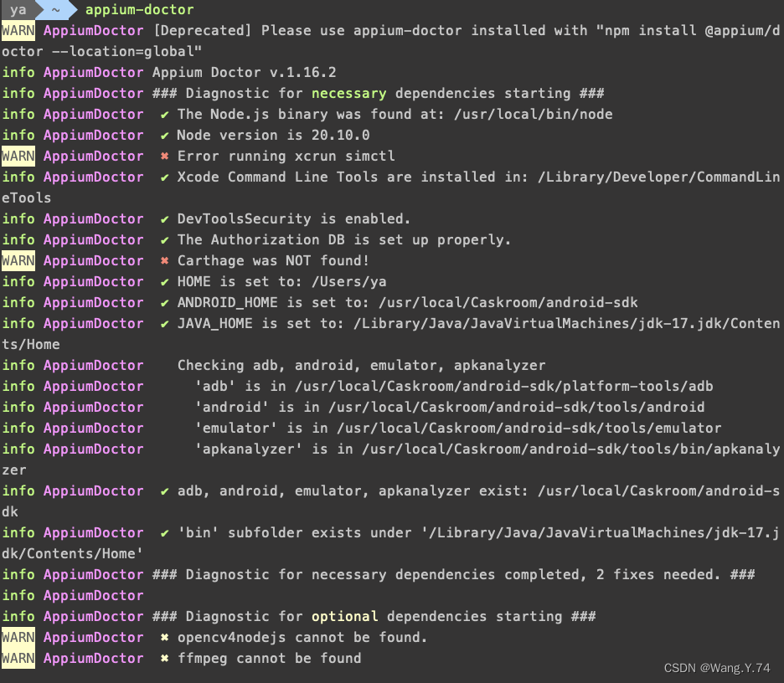Image resolution: width=784 pixels, height=683 pixels.
Task: Click the highlighted word 'necessary'
Action: 349,94
